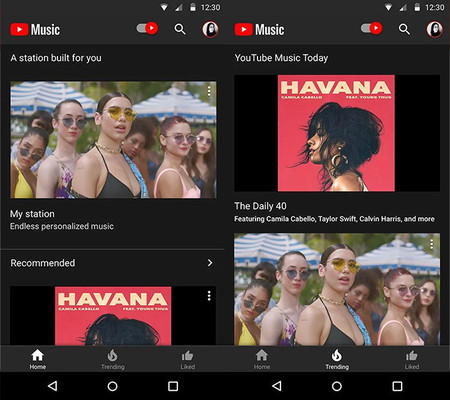Toggle video switch in left screen header
The image size is (450, 400).
147,28
